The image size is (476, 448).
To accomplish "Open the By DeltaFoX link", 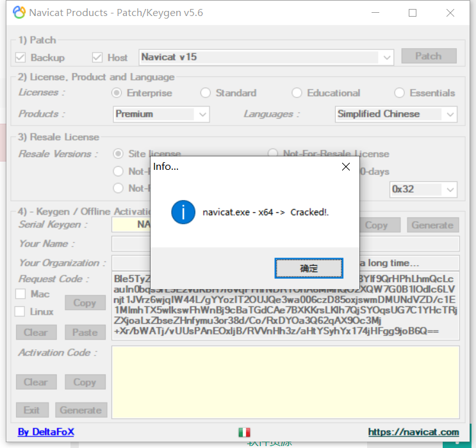I will [x=46, y=432].
